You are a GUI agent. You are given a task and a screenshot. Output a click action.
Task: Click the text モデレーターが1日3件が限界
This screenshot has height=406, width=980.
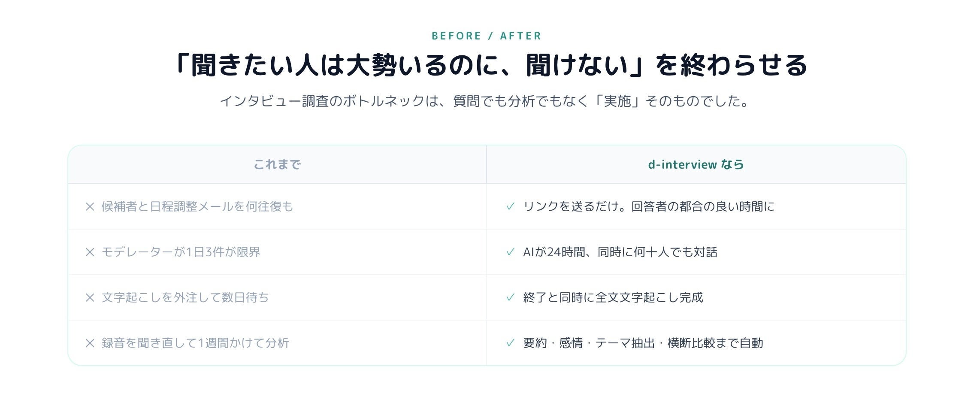[x=181, y=252]
